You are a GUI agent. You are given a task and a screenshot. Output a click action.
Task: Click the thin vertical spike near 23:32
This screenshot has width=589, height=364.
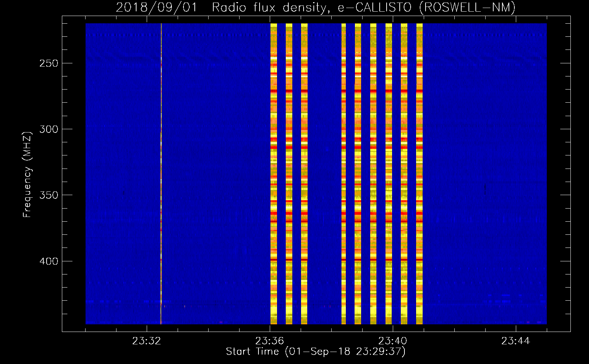[161, 174]
